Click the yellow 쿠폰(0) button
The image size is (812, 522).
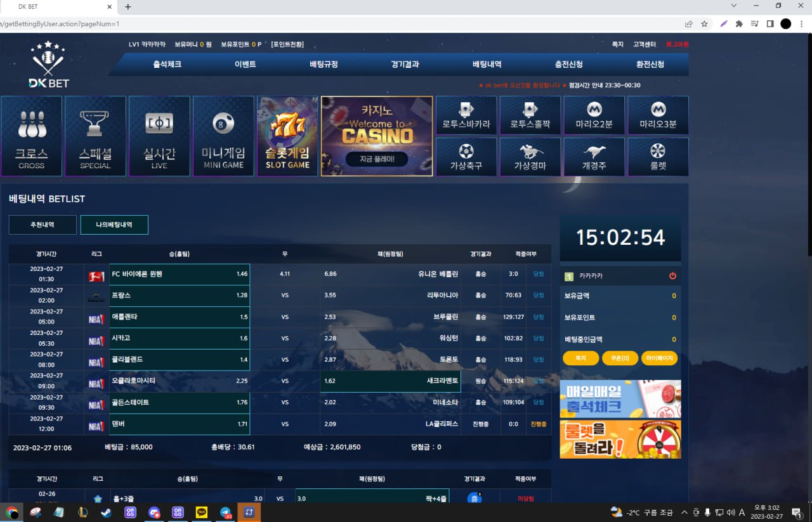pos(620,358)
